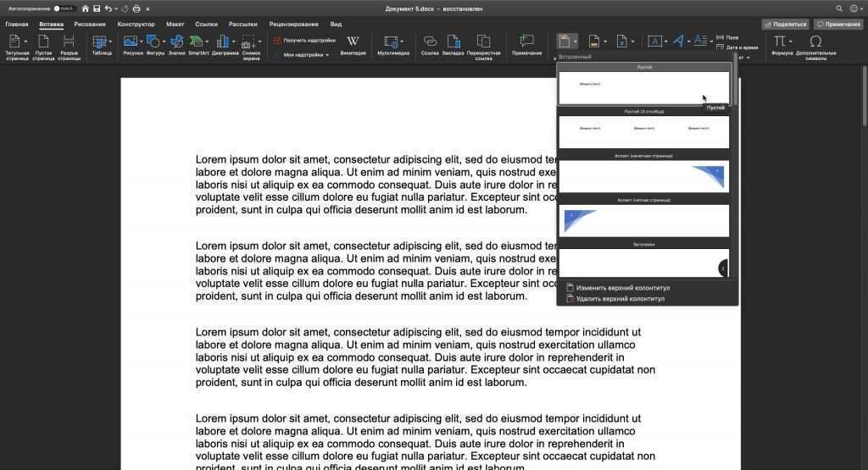
Task: Open the Рисование tab
Action: coord(90,25)
